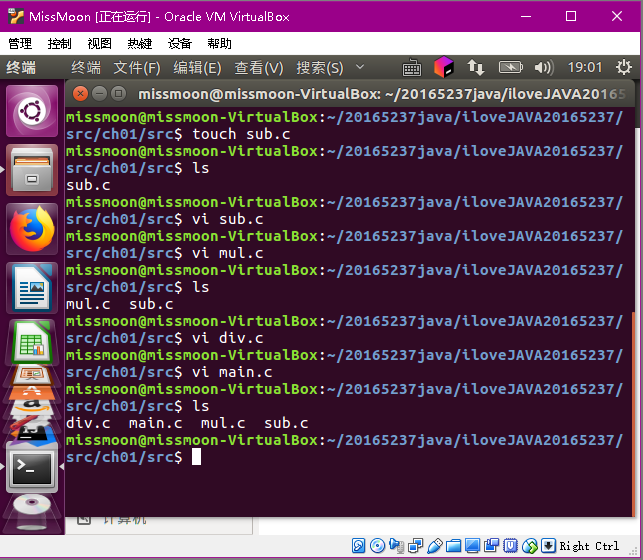Click the terminal window title text
The height and width of the screenshot is (560, 643).
(x=382, y=94)
